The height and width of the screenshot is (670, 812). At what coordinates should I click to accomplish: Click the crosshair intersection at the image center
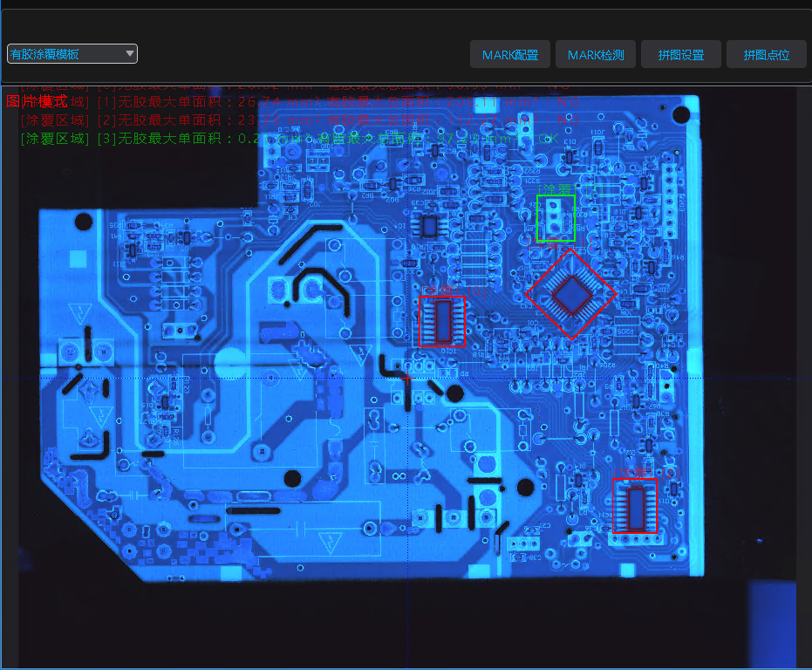[x=408, y=378]
